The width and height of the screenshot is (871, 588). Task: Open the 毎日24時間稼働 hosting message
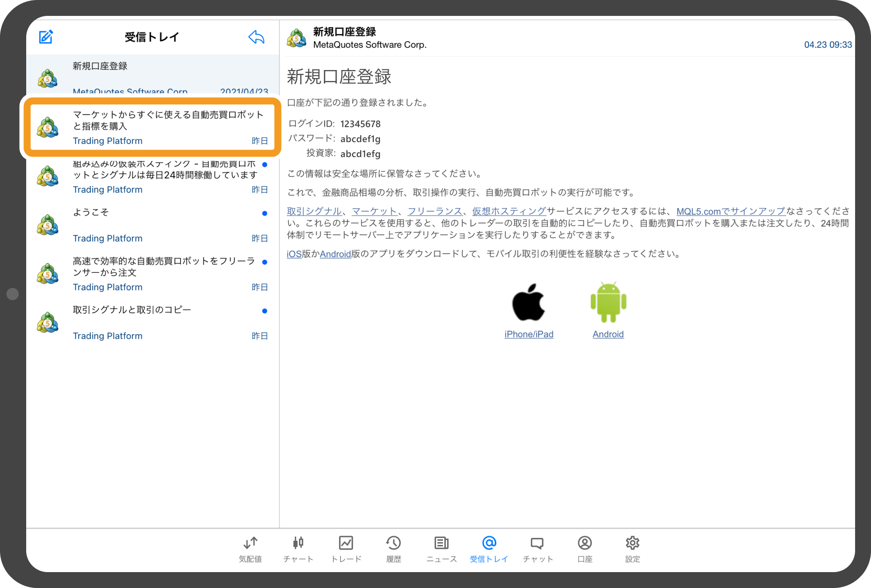[152, 177]
